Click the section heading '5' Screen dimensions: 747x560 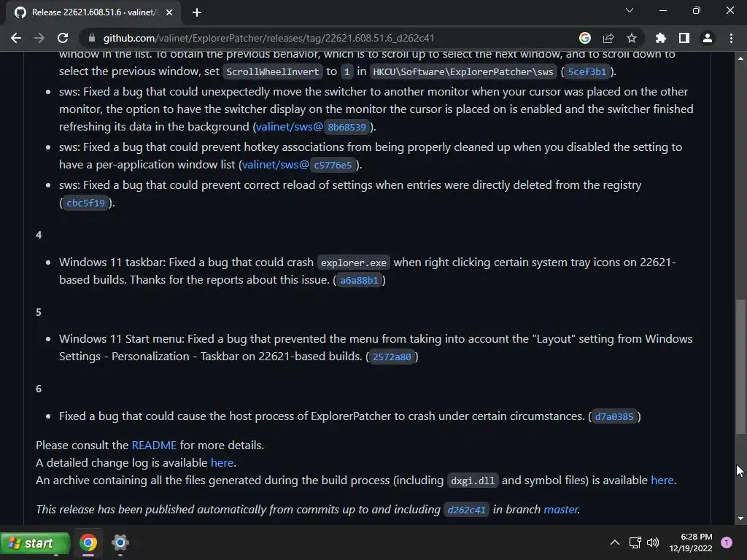coord(39,312)
